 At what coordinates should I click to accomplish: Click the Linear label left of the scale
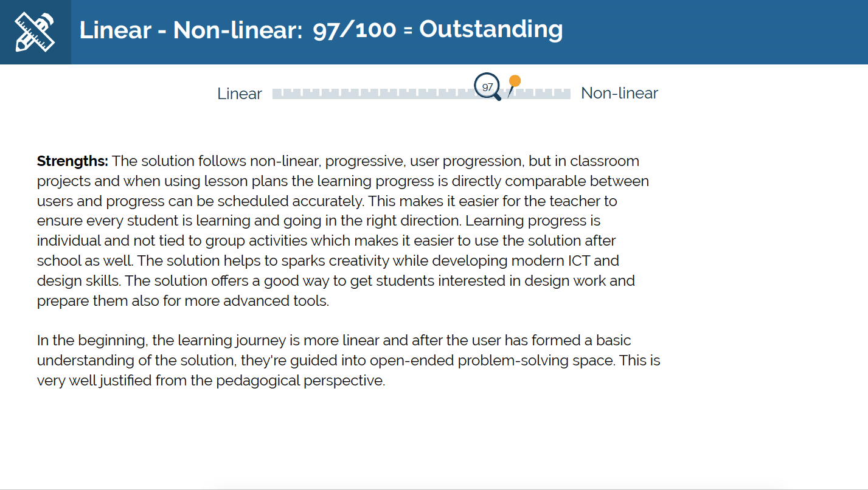click(240, 94)
